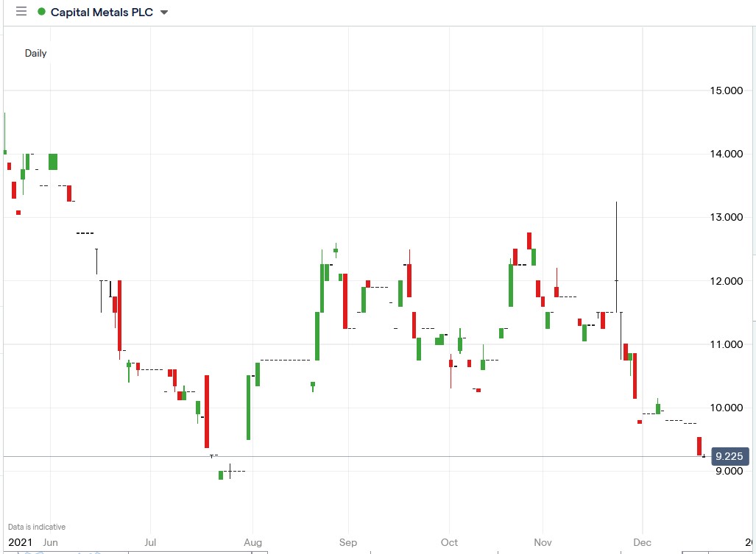Click the 15.000 price axis label
This screenshot has width=756, height=554.
(x=727, y=90)
